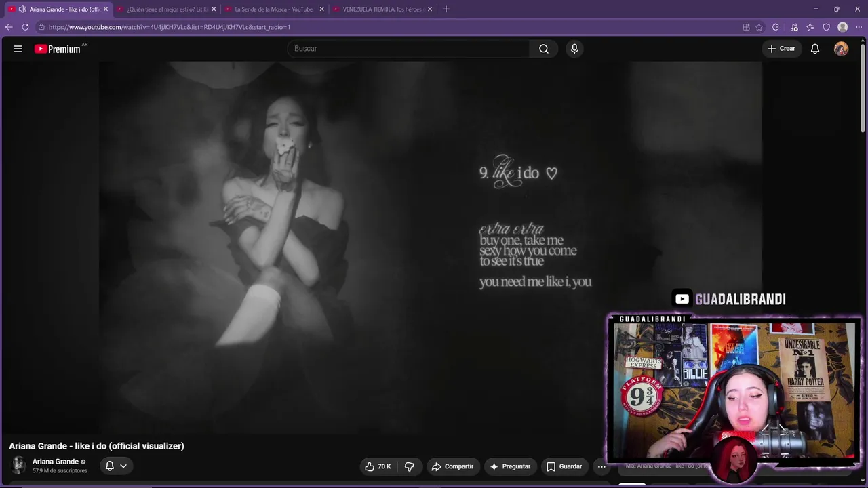868x488 pixels.
Task: Open the YouTube guide hamburger menu
Action: tap(18, 49)
